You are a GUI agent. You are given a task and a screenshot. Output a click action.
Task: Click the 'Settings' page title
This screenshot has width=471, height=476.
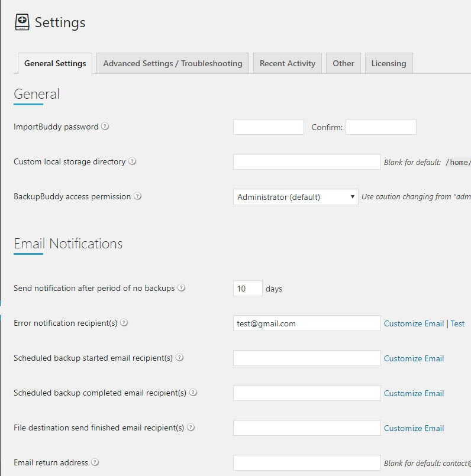(x=60, y=23)
